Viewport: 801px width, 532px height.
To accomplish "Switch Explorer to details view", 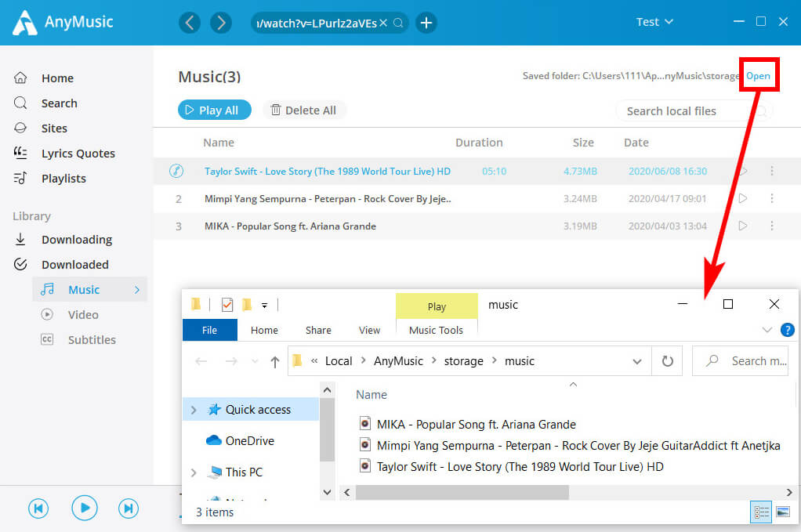I will tap(761, 512).
